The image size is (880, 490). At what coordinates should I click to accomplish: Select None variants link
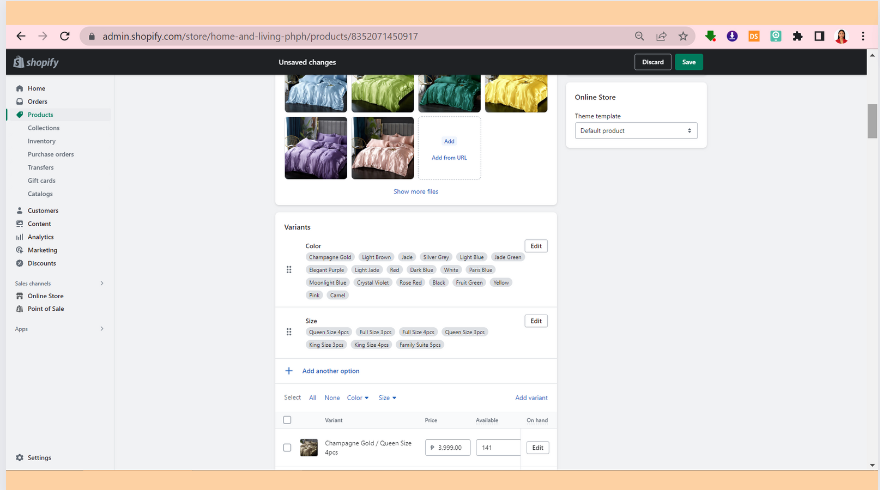(332, 397)
